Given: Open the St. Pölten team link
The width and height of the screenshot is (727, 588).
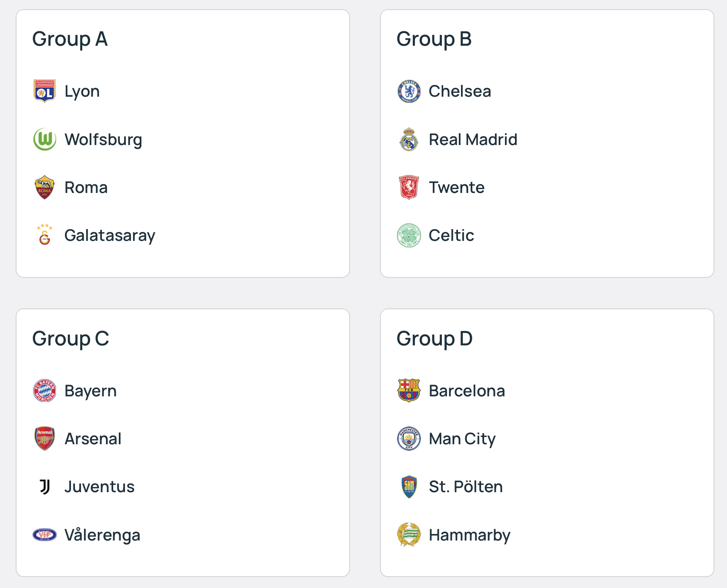Looking at the screenshot, I should pyautogui.click(x=466, y=487).
